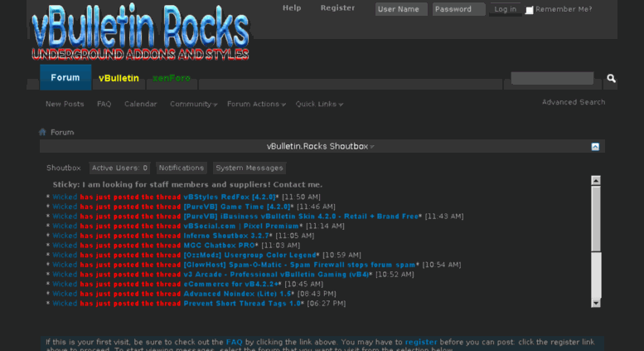
Task: Open thread vBStyles RedFox [4.2.0]
Action: pyautogui.click(x=230, y=197)
